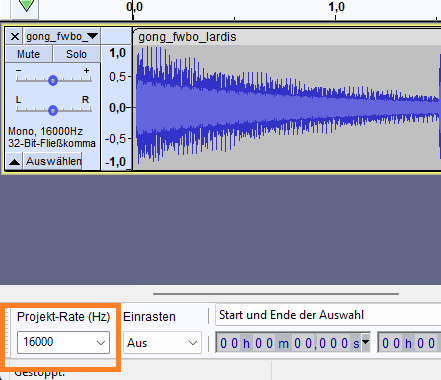Viewport: 441px width, 380px height.
Task: Solo the gong_fwbo track
Action: (76, 54)
